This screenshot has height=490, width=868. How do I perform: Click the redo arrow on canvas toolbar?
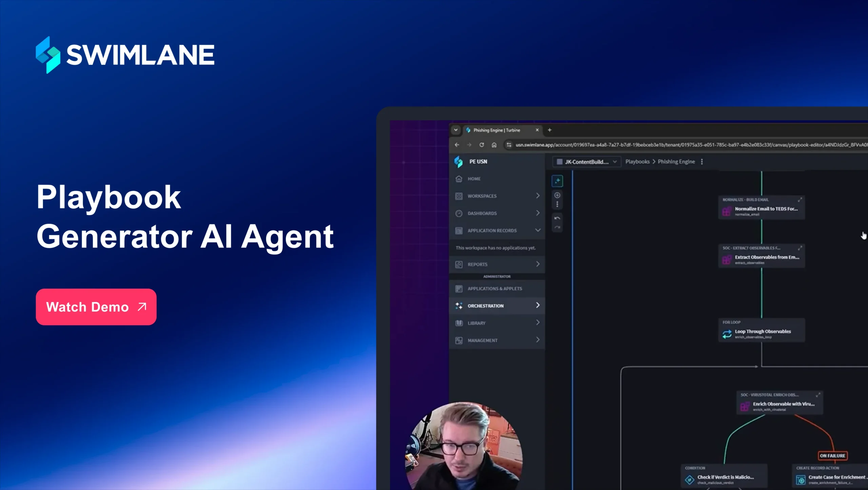pyautogui.click(x=557, y=228)
